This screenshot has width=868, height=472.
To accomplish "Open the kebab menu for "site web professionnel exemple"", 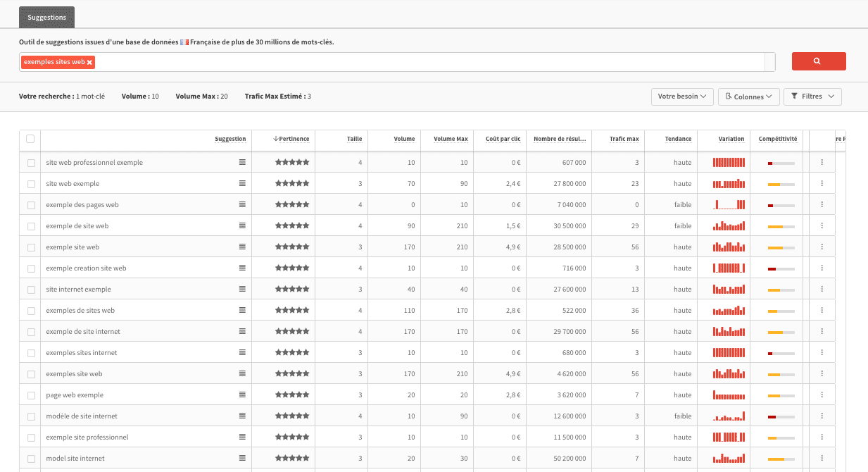I will (821, 162).
